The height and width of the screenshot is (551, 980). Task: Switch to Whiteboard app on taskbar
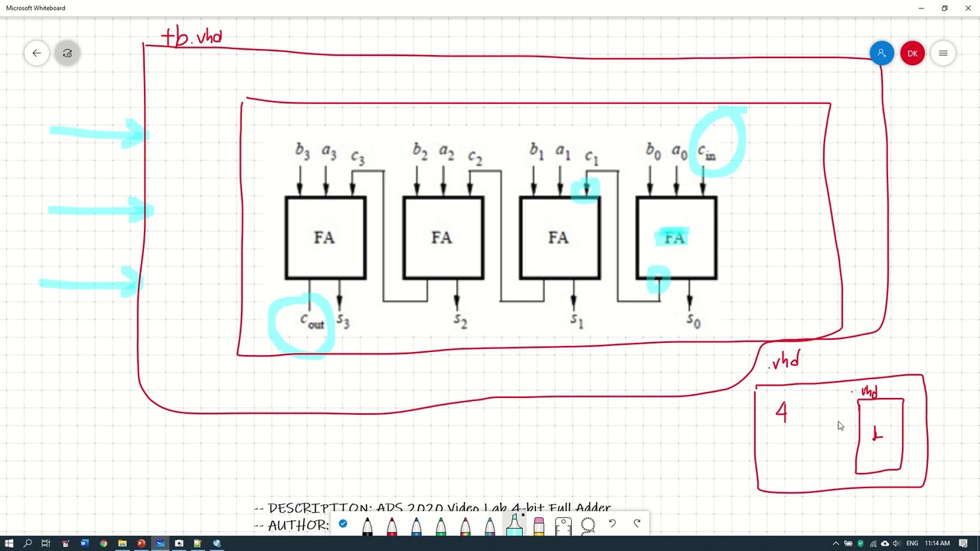[x=160, y=543]
